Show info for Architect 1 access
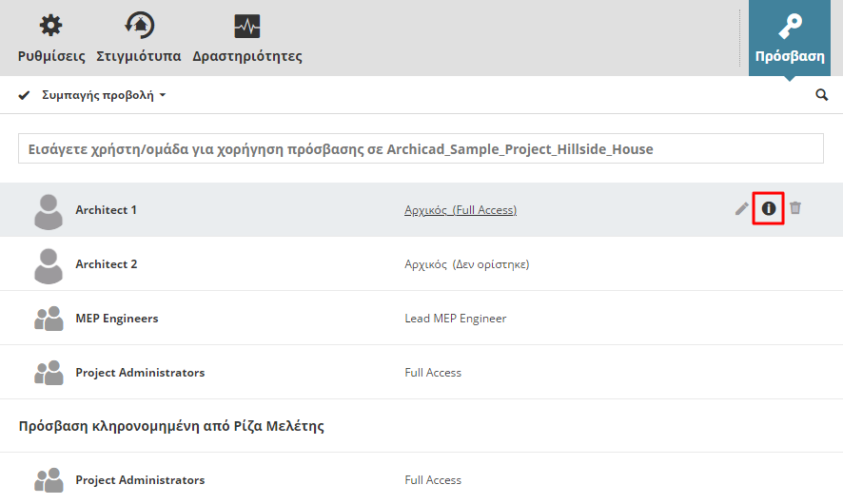 click(769, 208)
